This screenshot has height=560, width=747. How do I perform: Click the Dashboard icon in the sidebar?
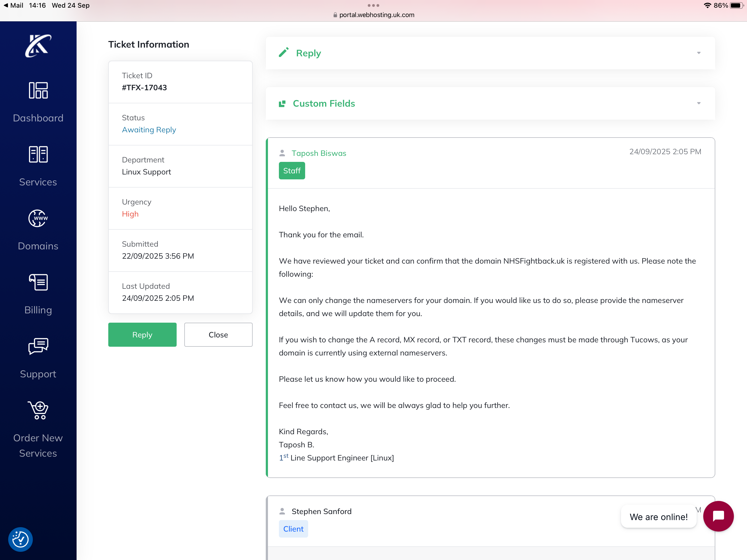38,91
